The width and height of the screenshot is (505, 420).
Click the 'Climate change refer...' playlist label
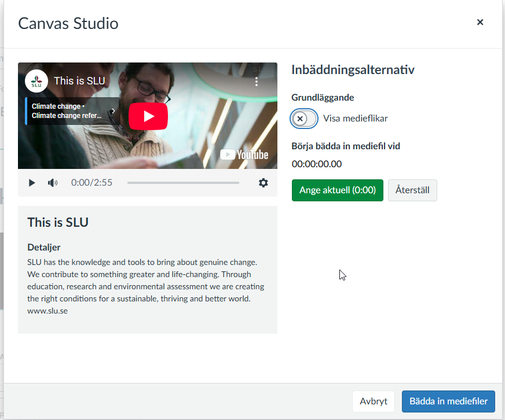(x=67, y=116)
